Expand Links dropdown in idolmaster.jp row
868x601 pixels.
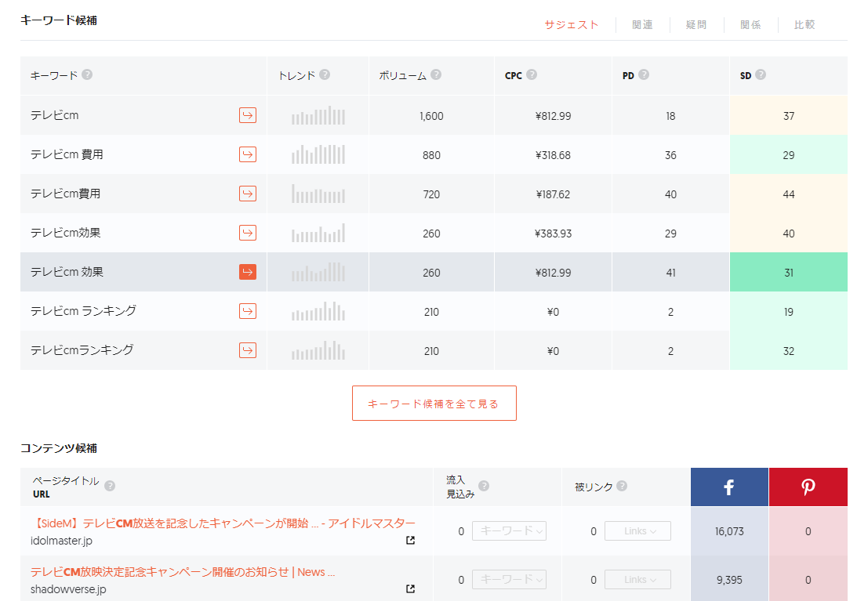637,530
